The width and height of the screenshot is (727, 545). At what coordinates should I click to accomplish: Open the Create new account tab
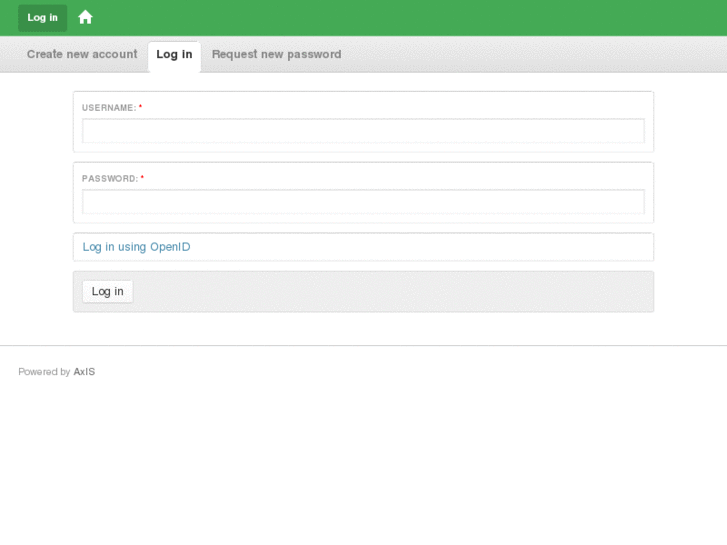pyautogui.click(x=82, y=55)
